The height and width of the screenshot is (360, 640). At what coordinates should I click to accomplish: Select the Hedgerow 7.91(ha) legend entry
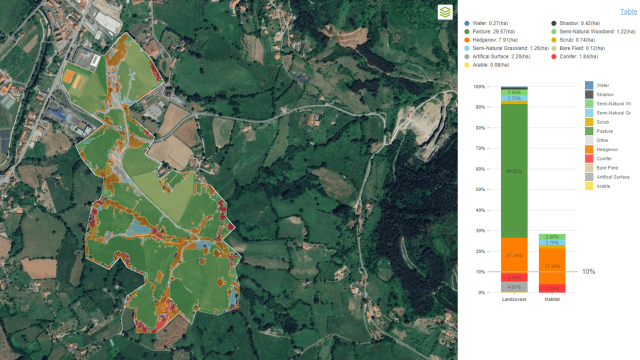point(491,40)
